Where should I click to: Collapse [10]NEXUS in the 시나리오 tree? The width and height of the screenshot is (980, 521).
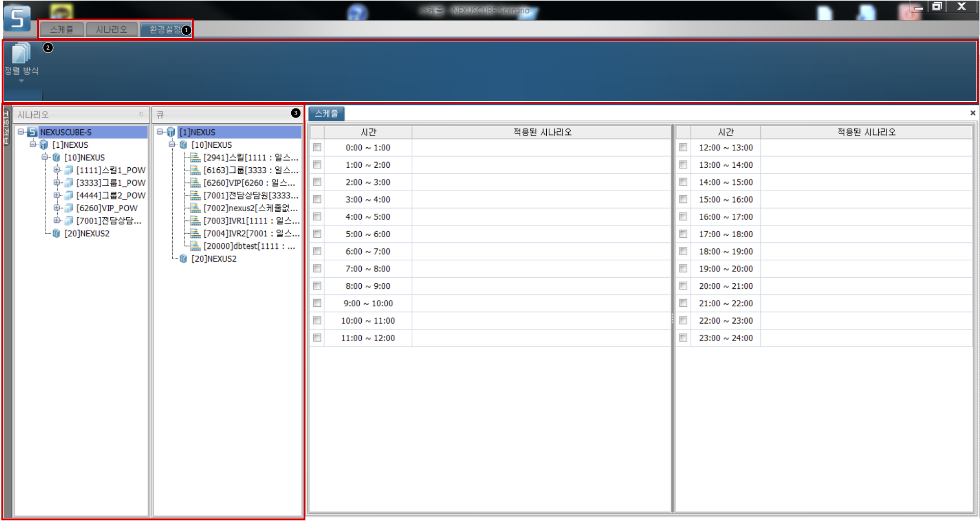tap(45, 157)
